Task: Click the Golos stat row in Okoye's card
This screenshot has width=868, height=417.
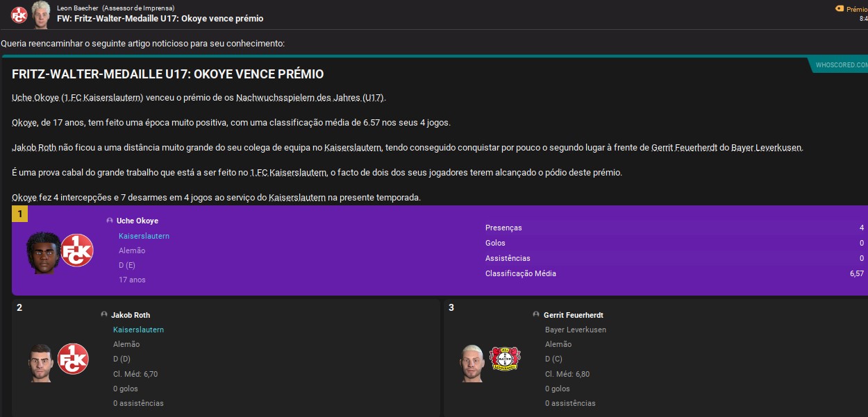Action: (674, 243)
